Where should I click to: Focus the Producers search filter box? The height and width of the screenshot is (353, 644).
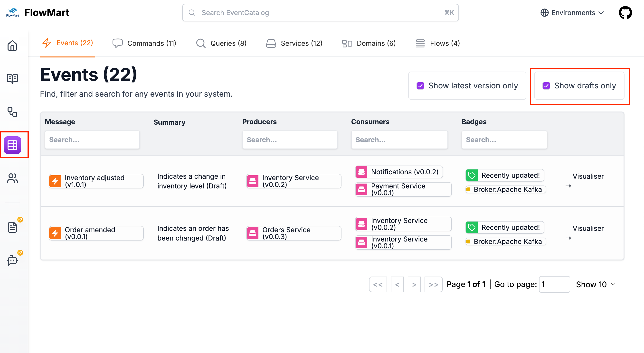[290, 140]
